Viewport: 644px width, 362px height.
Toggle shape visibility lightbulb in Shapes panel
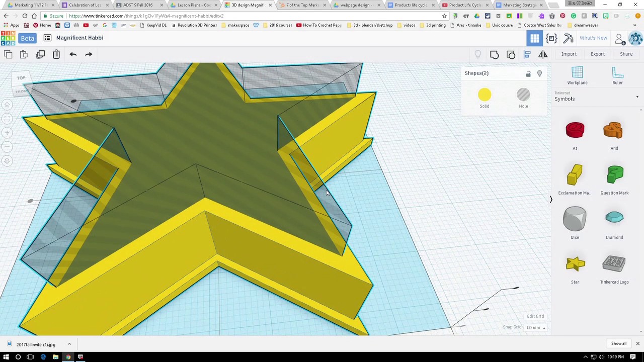[539, 74]
